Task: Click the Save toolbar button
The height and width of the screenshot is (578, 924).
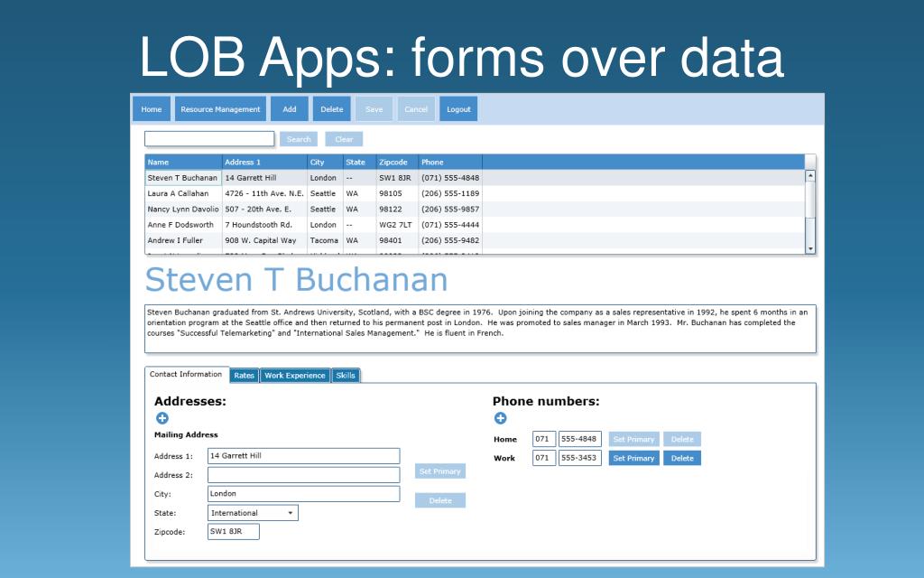Action: coord(374,109)
